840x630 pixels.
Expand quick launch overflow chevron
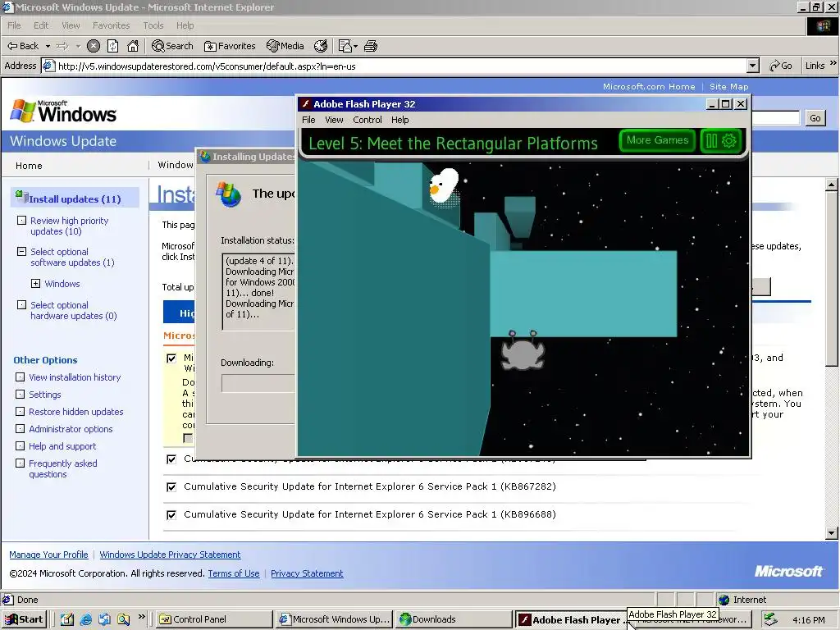click(x=141, y=617)
